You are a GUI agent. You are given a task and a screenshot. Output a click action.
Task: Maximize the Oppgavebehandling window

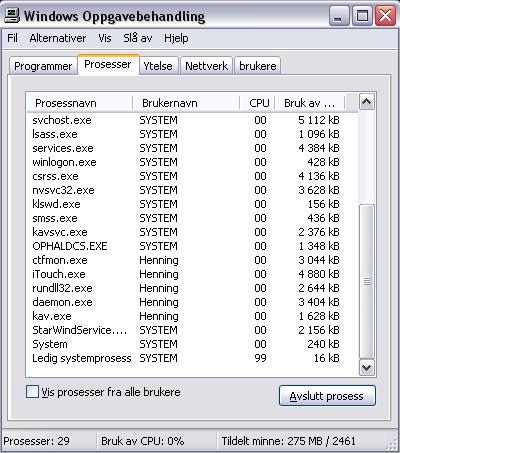pos(362,16)
